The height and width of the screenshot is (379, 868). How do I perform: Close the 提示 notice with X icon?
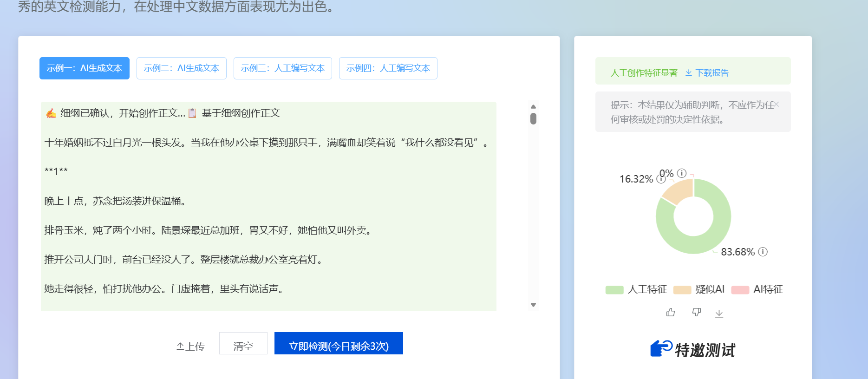pos(777,105)
